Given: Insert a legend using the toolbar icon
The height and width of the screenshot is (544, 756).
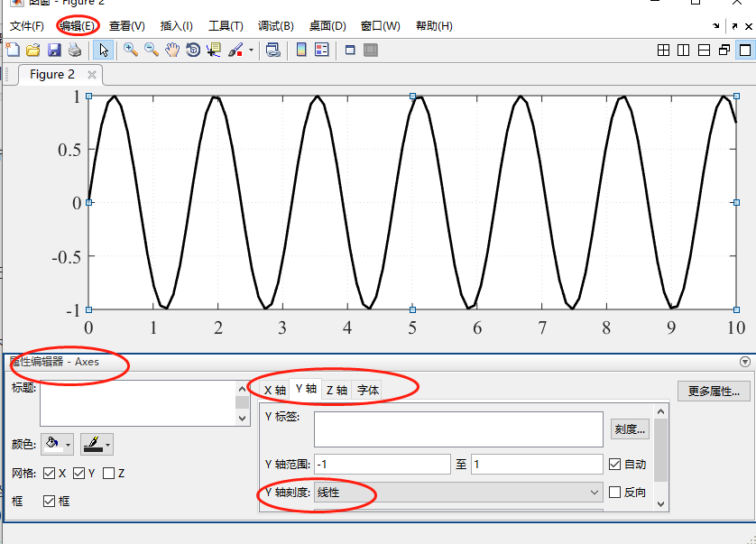Looking at the screenshot, I should pos(321,50).
